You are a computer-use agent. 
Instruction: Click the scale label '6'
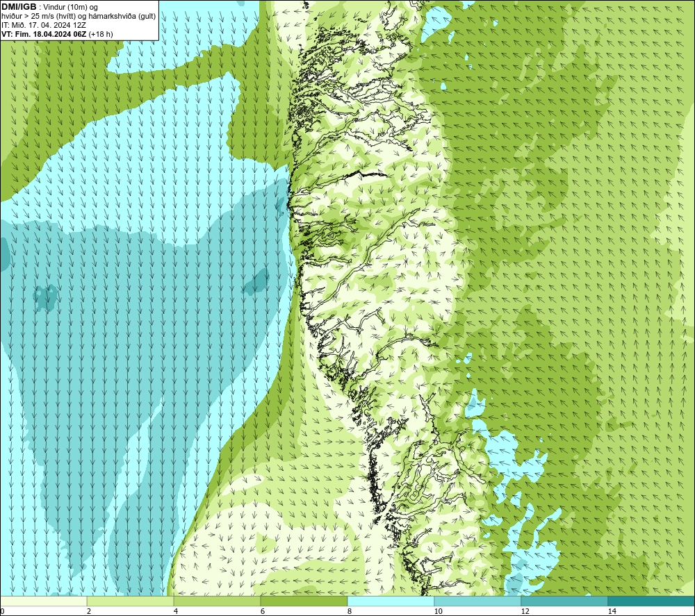pyautogui.click(x=263, y=611)
